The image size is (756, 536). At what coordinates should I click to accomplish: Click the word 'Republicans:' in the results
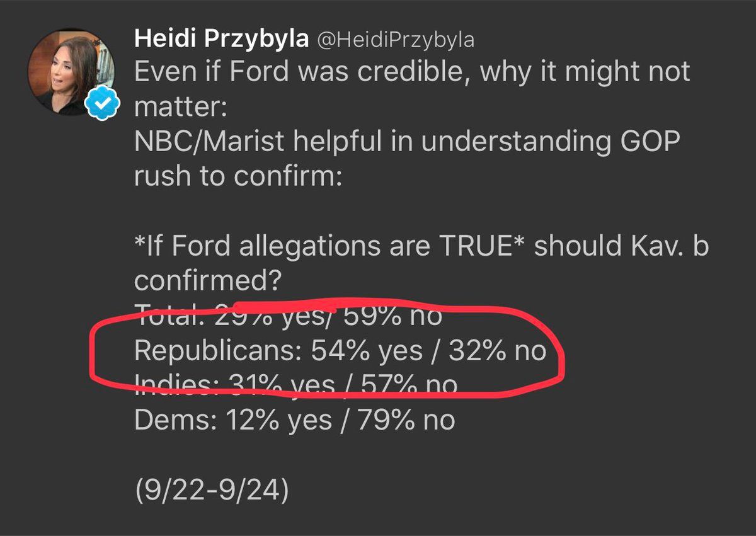click(x=217, y=350)
